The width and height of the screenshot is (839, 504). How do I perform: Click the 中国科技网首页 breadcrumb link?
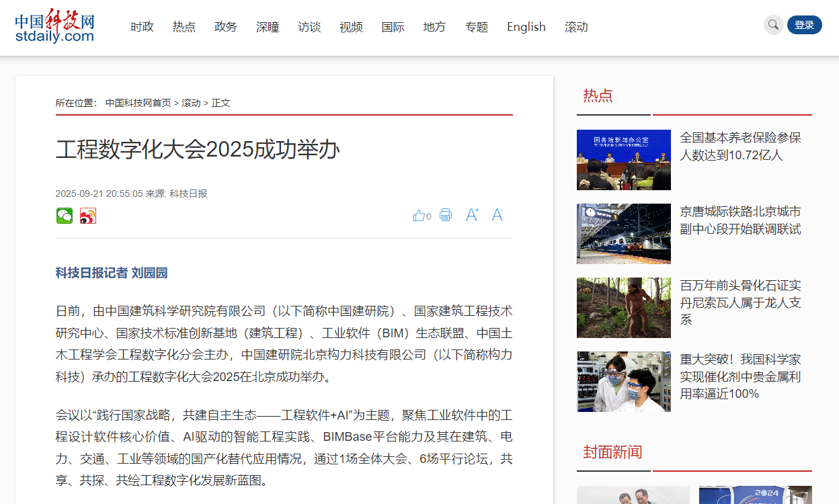tap(138, 103)
